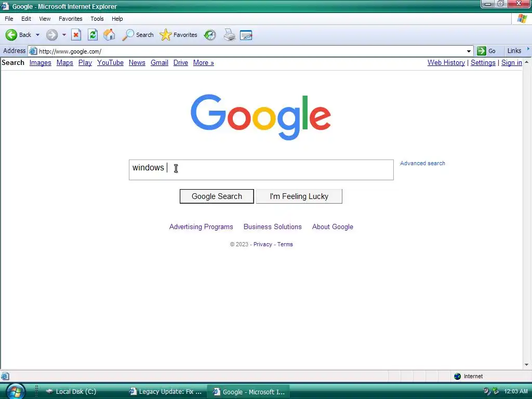Image resolution: width=532 pixels, height=399 pixels.
Task: Open Advertising Programs link
Action: point(201,227)
